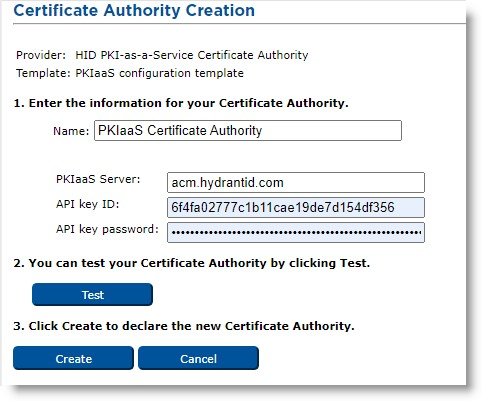Click the PKIaaS configuration template text
The height and width of the screenshot is (401, 482).
coord(159,73)
